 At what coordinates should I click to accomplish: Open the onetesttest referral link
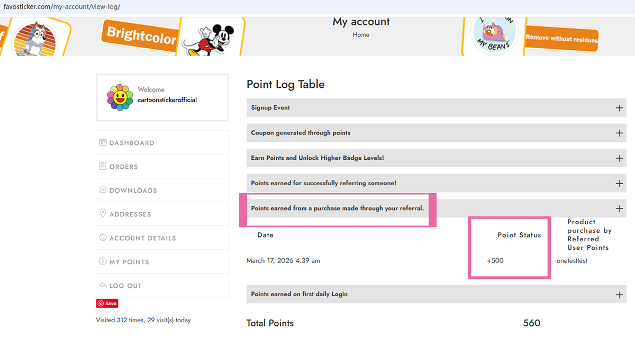[x=571, y=260]
